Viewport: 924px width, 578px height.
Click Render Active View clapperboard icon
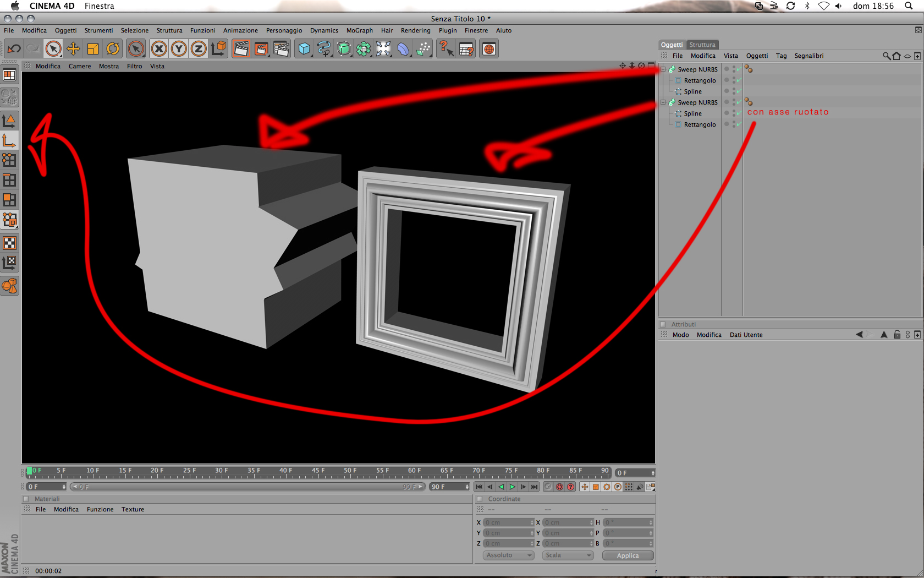point(241,49)
